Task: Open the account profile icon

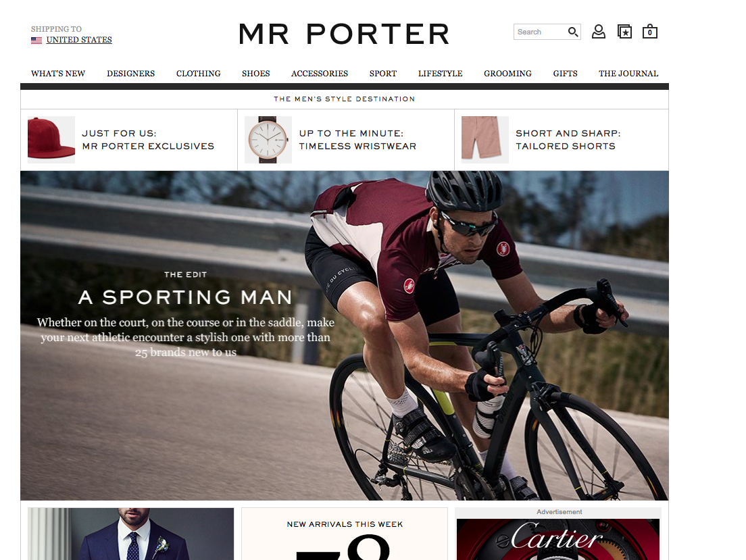Action: [599, 32]
